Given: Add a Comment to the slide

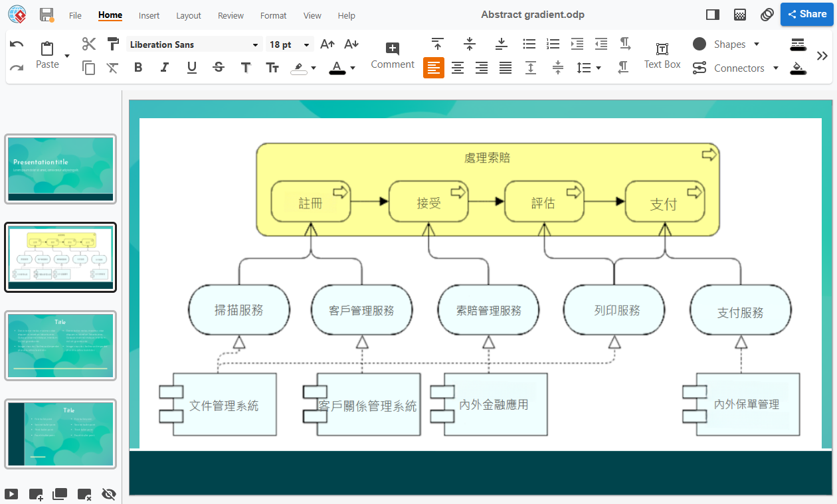Looking at the screenshot, I should [392, 56].
